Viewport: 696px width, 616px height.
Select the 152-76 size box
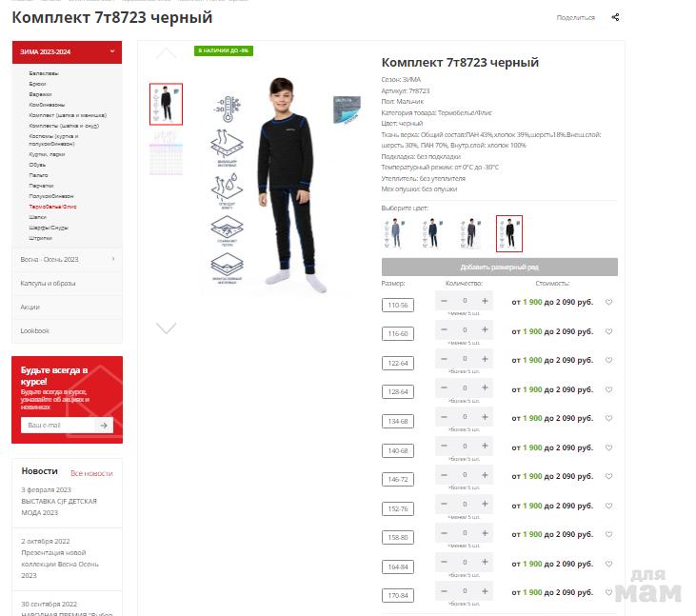398,508
